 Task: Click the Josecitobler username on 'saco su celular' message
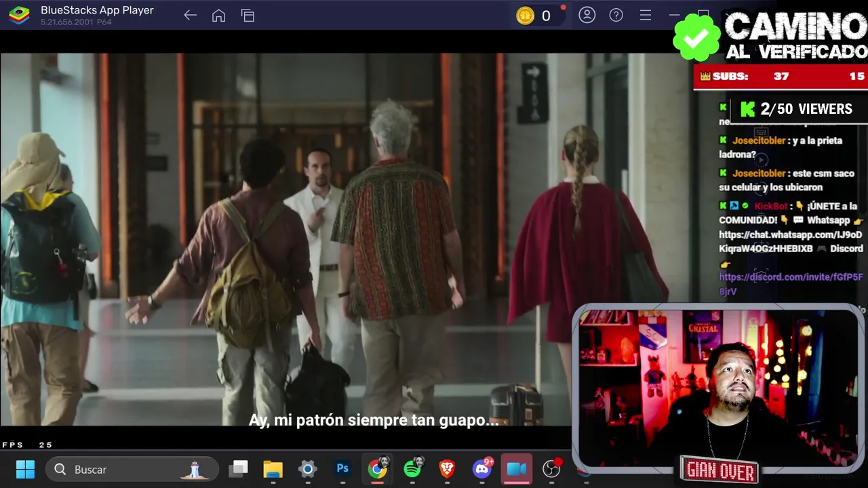(759, 174)
